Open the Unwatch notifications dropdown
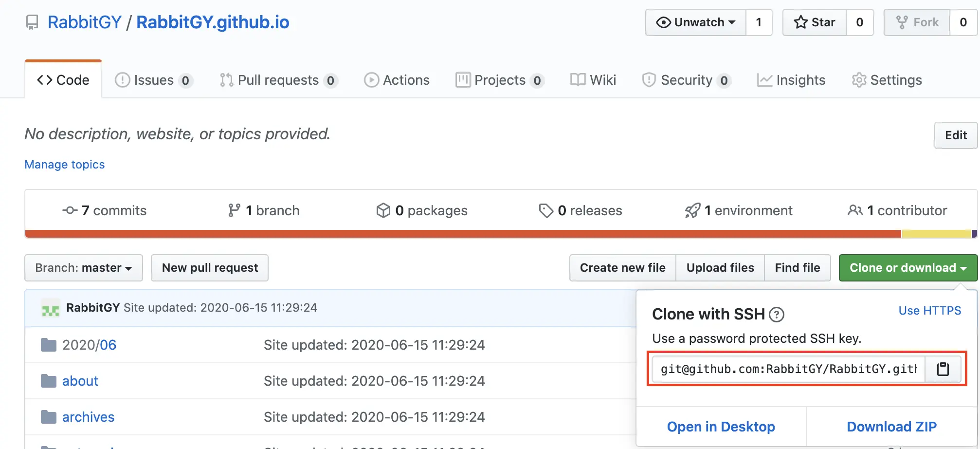Viewport: 980px width, 449px height. tap(695, 22)
